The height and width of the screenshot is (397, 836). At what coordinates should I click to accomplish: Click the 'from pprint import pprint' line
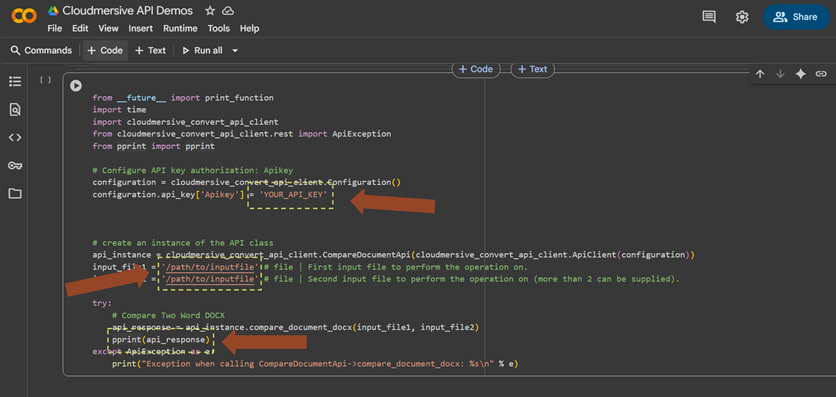(x=155, y=146)
